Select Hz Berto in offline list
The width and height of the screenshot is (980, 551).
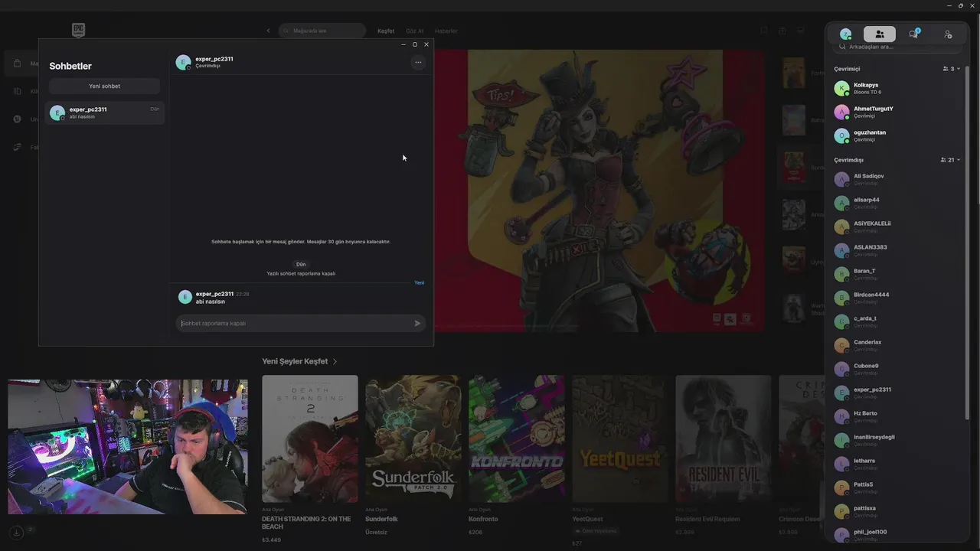897,416
